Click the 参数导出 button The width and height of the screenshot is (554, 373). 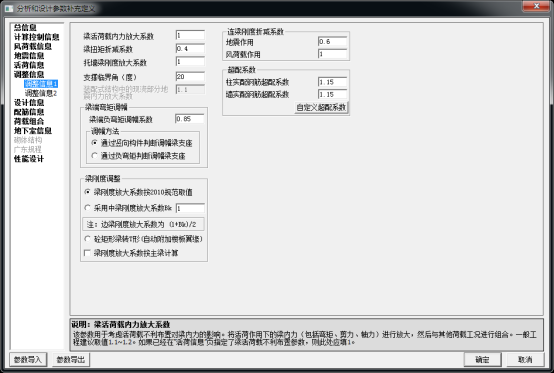[x=71, y=360]
